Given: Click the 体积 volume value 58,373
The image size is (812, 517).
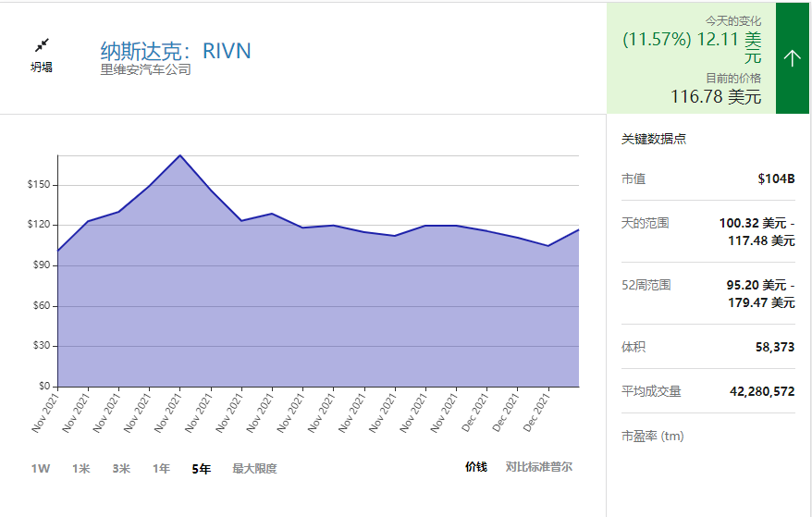Looking at the screenshot, I should pos(774,347).
